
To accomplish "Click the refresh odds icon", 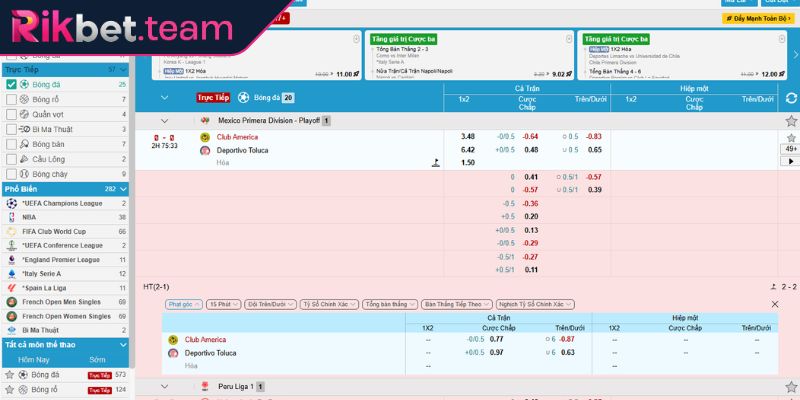I will [x=791, y=98].
